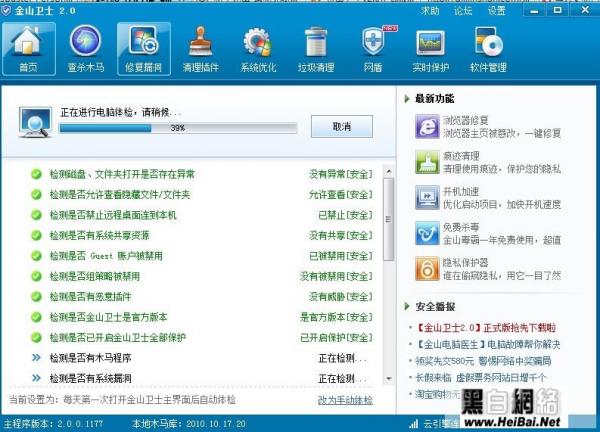600x432 pixels.
Task: Collapse the 最新功能 section arrow
Action: [408, 99]
